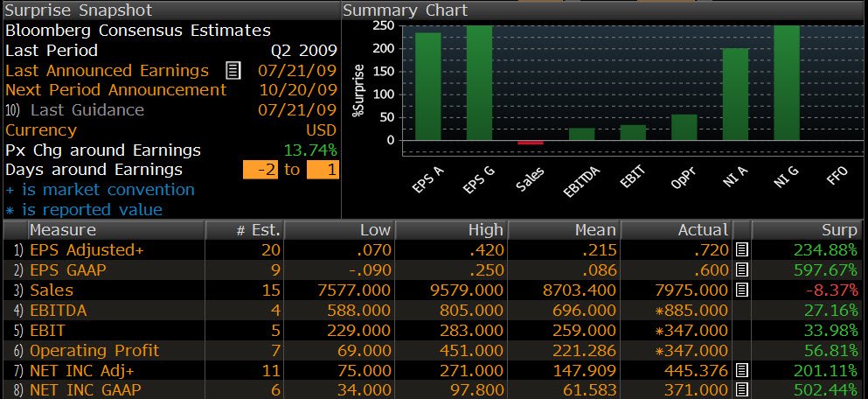The height and width of the screenshot is (399, 868).
Task: Click the NI A bar in Summary Chart
Action: click(x=736, y=94)
